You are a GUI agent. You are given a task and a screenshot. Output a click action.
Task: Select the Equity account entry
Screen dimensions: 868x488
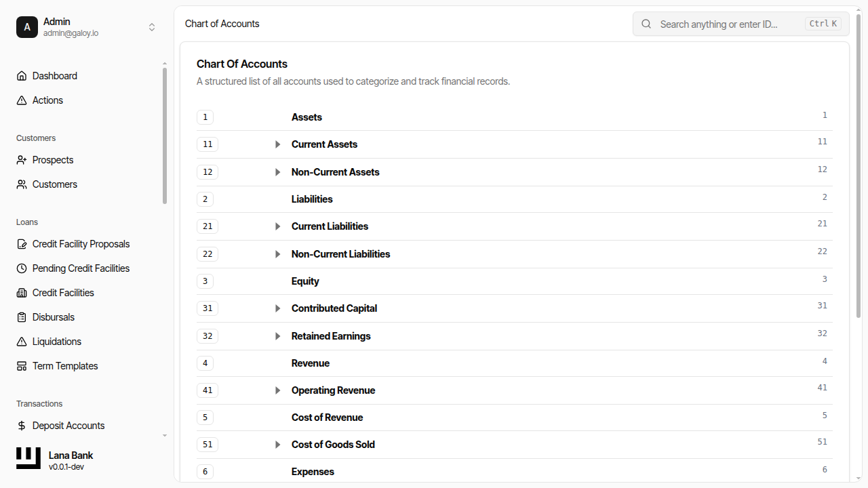(305, 281)
